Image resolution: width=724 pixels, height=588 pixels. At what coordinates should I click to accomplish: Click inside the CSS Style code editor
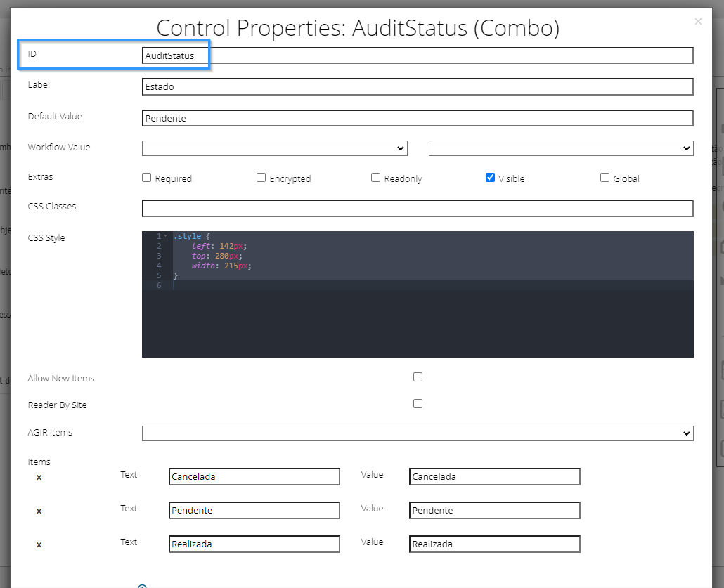click(x=418, y=294)
